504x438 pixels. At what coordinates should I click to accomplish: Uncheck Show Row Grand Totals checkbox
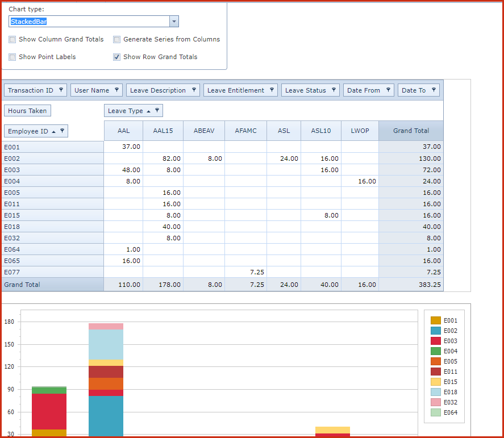pyautogui.click(x=116, y=57)
